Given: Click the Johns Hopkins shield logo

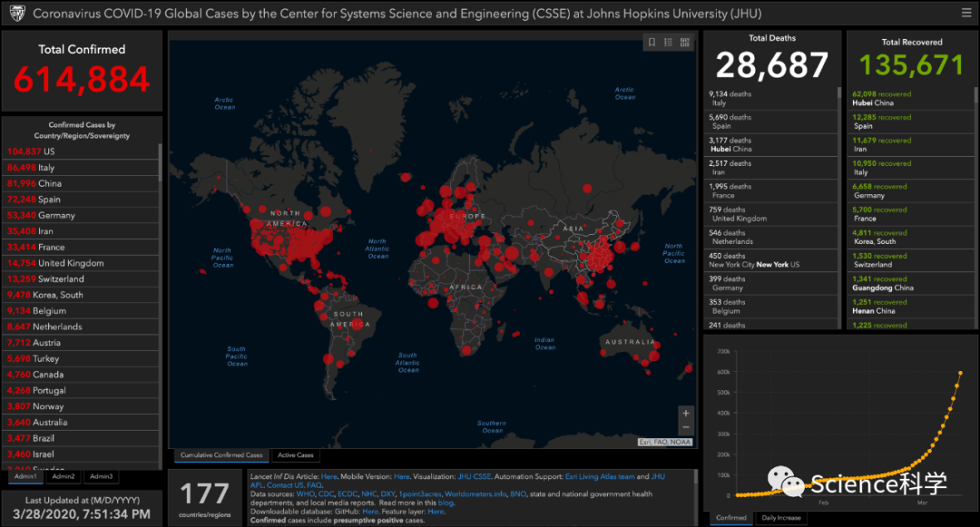Looking at the screenshot, I should tap(17, 13).
